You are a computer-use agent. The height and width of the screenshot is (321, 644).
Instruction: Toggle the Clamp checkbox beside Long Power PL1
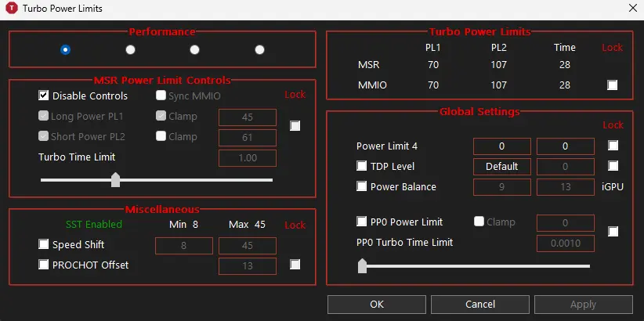click(x=161, y=116)
